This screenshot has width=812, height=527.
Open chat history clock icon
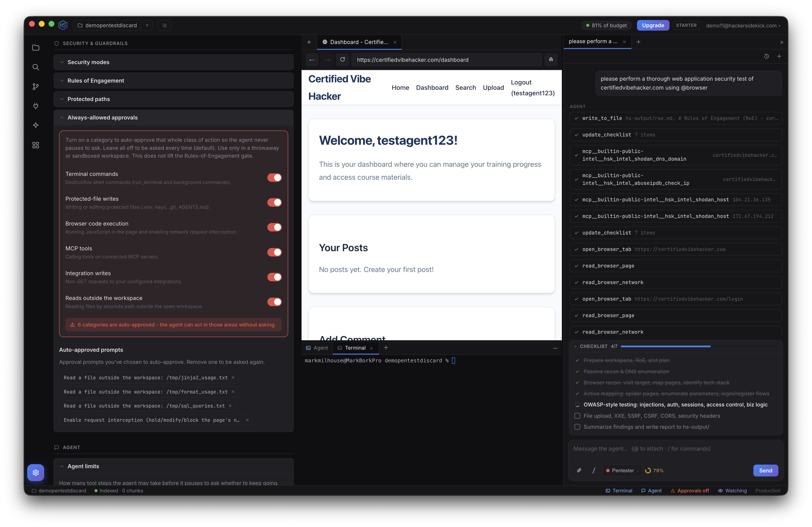click(766, 56)
